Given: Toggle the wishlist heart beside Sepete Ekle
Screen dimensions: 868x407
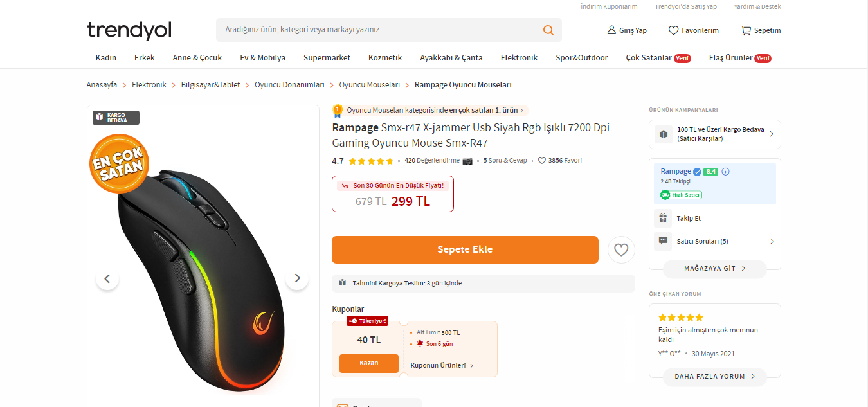Looking at the screenshot, I should click(x=621, y=249).
